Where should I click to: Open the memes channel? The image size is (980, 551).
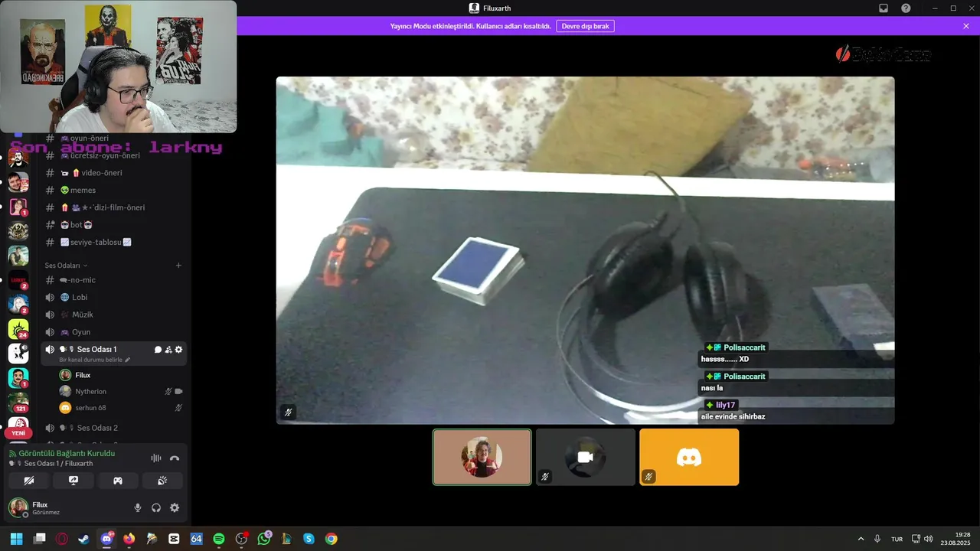click(x=115, y=191)
